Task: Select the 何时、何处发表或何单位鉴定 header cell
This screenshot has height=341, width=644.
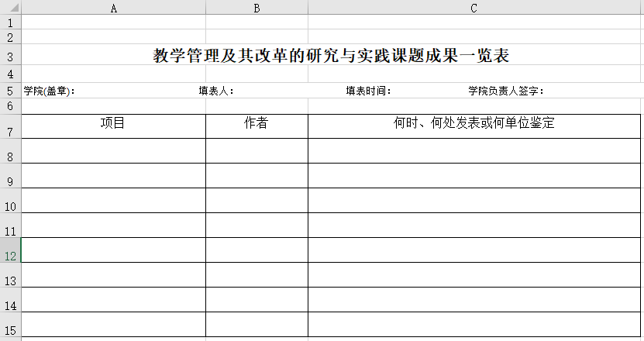Action: click(474, 124)
